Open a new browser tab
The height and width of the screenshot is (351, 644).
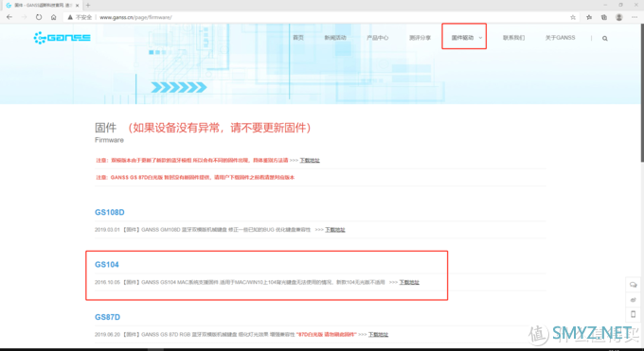(88, 6)
